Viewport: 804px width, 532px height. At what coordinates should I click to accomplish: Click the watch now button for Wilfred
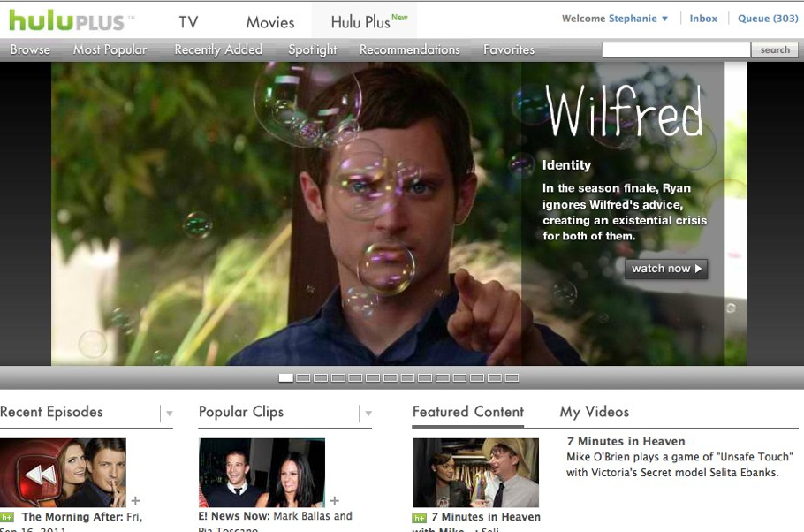point(666,269)
